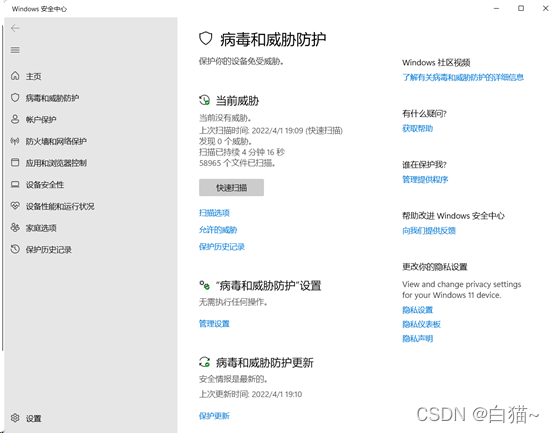Open 设置 at sidebar bottom
The width and height of the screenshot is (554, 433).
[34, 419]
